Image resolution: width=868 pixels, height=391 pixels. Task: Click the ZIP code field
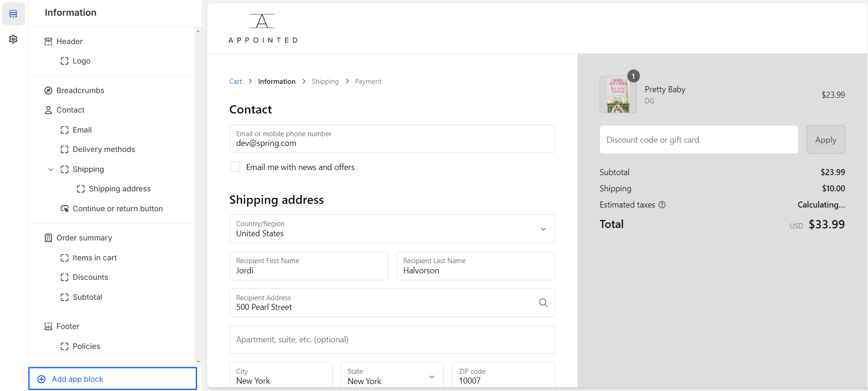503,375
